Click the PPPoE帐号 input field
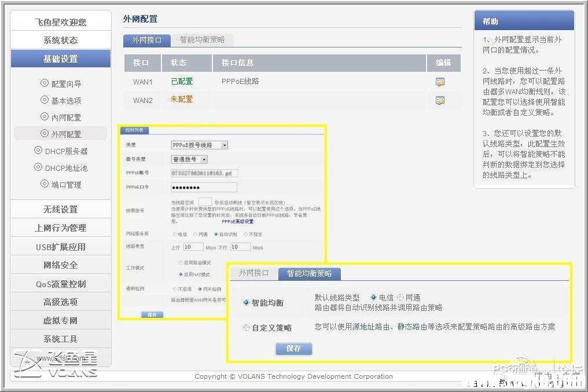This screenshot has height=392, width=588. (x=204, y=173)
